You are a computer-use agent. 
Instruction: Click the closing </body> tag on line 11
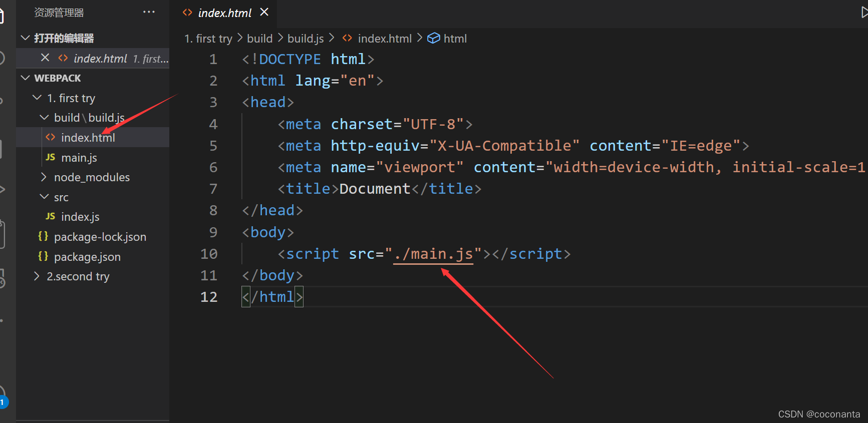272,275
